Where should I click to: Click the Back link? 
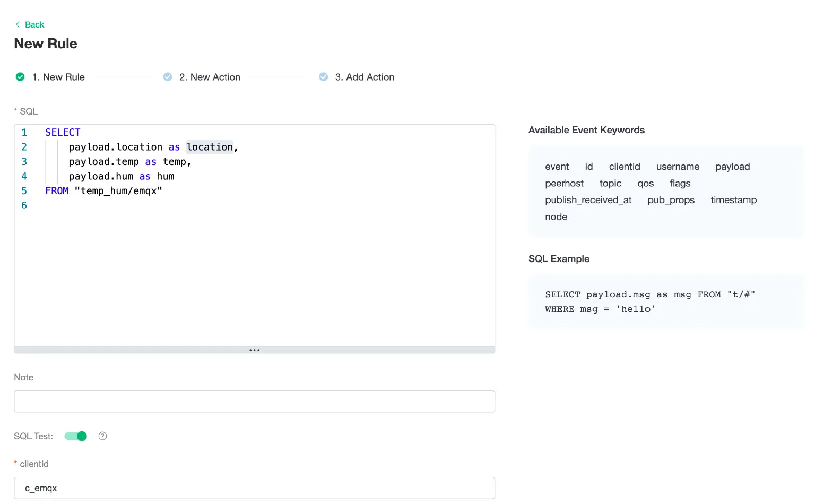coord(34,24)
